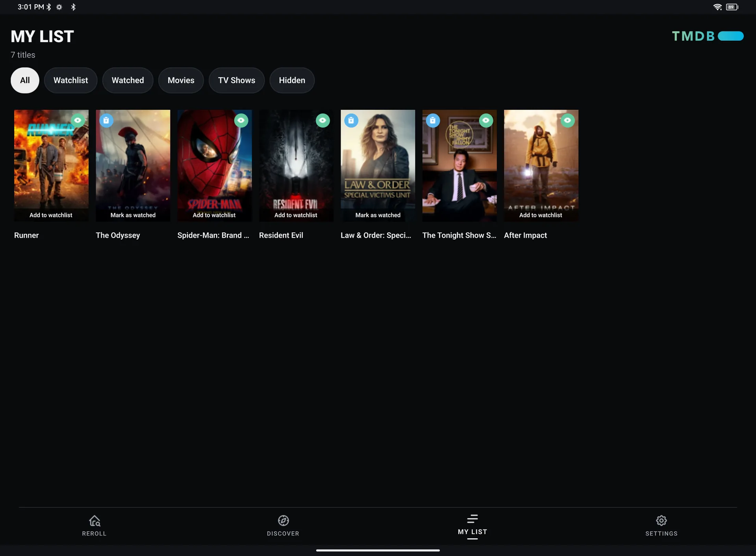Toggle watched eye icon on Runner poster
Screen dimensions: 756x556
78,120
